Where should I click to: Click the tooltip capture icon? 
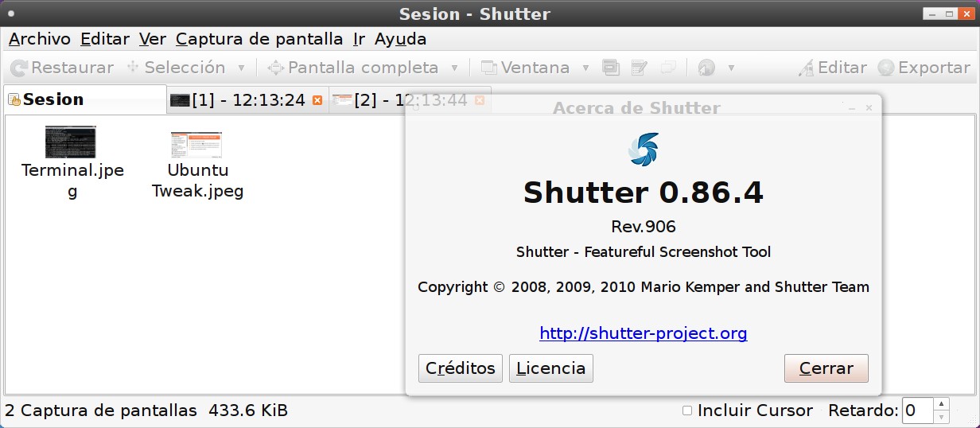669,68
